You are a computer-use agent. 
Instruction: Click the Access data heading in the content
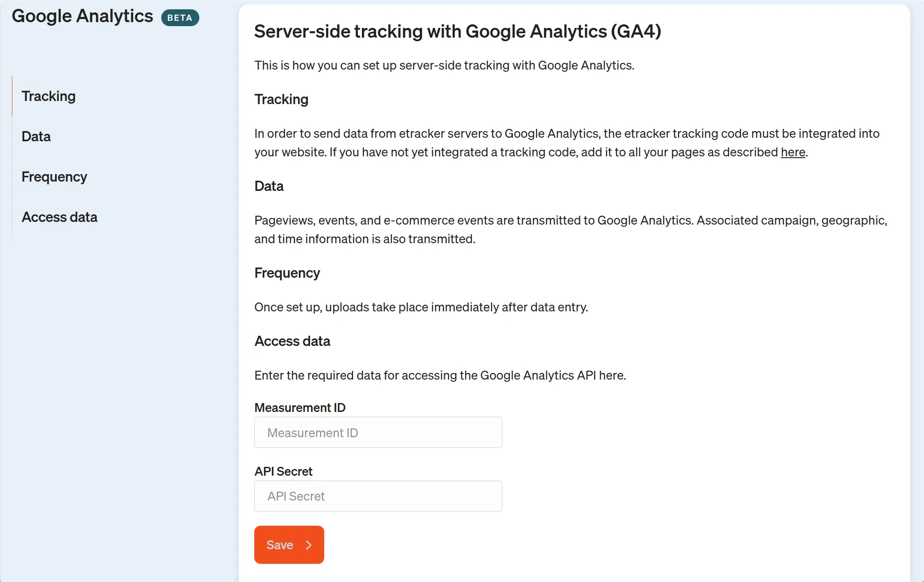pos(292,341)
